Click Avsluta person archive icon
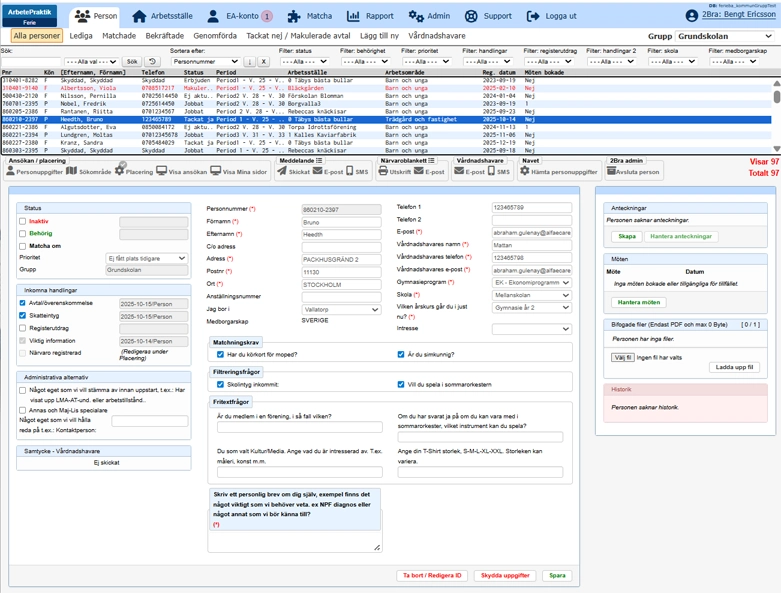Viewport: 781px width, 593px height. [611, 171]
